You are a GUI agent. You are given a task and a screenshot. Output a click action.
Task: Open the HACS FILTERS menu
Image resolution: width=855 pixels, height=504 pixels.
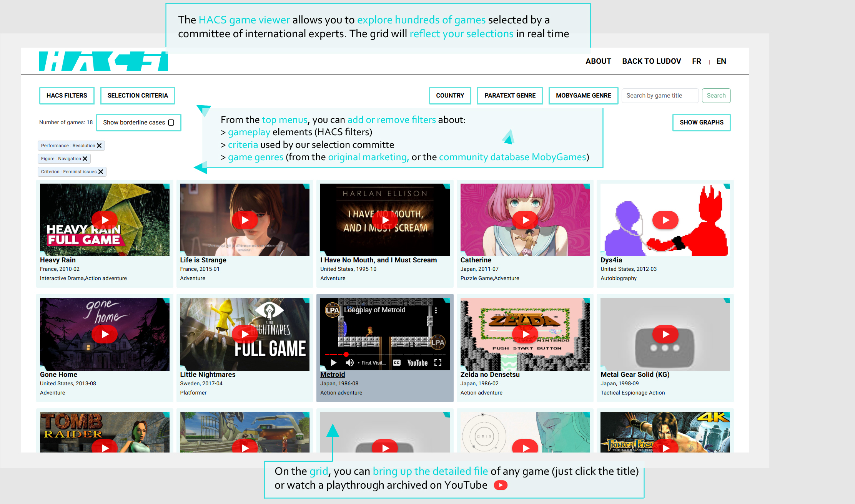pos(67,96)
